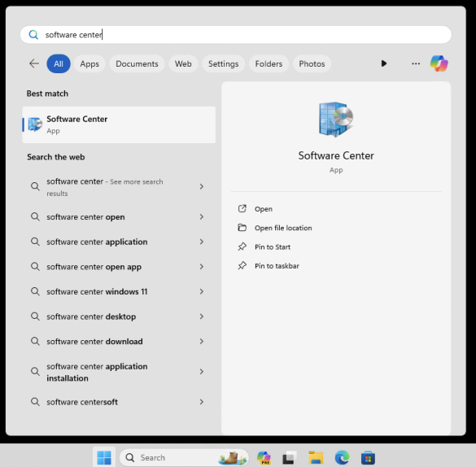
Task: Click 'software center windows 11' suggestion text
Action: pos(97,291)
